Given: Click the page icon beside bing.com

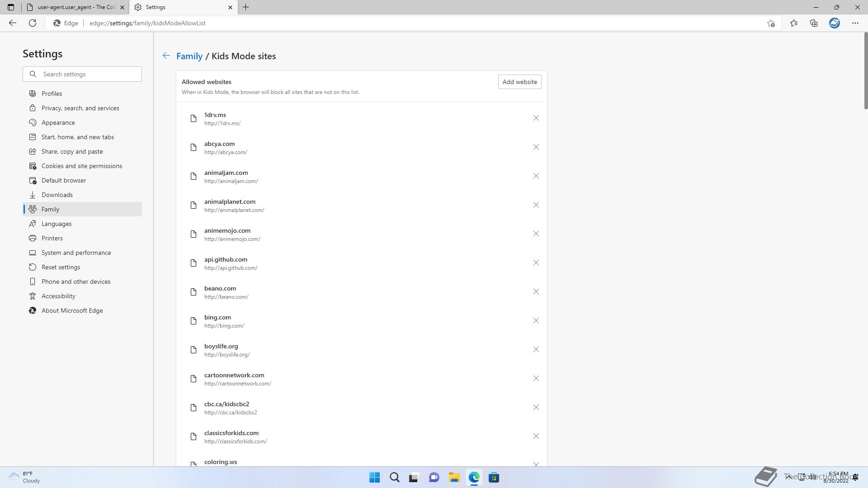Looking at the screenshot, I should (193, 321).
